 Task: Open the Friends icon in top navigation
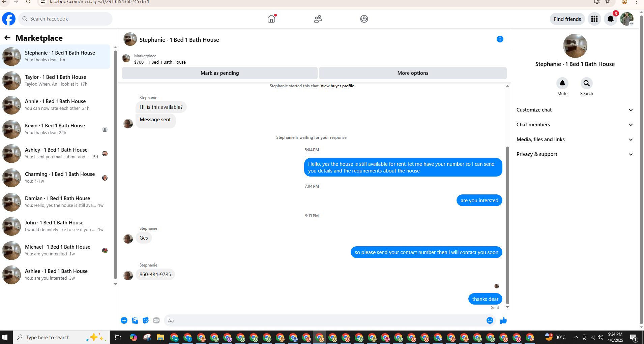[318, 19]
